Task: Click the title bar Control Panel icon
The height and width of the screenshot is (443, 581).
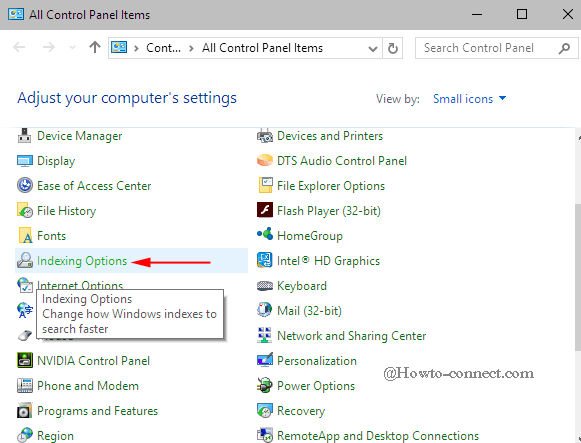Action: [16, 14]
